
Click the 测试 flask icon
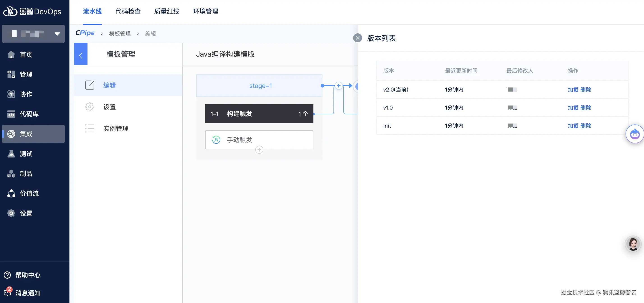(x=11, y=154)
